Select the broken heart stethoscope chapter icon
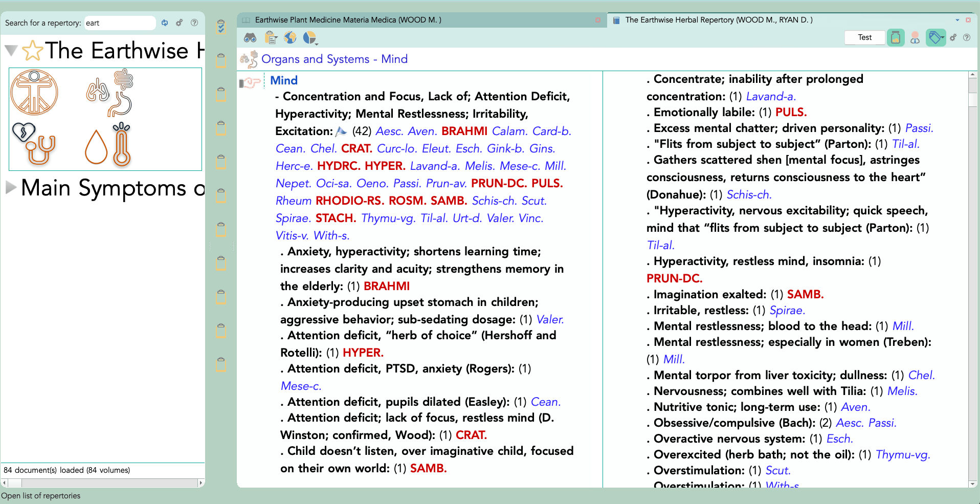This screenshot has width=980, height=504. 34,144
